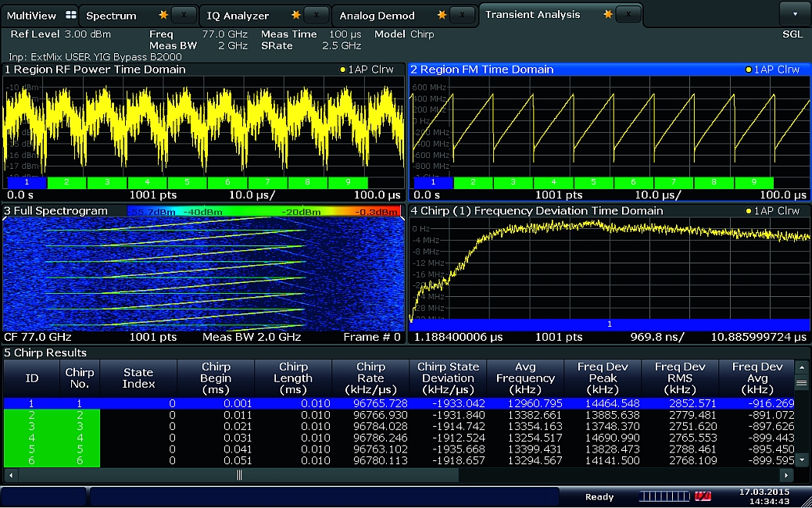
Task: Close the Transient Analysis tab
Action: [x=628, y=15]
